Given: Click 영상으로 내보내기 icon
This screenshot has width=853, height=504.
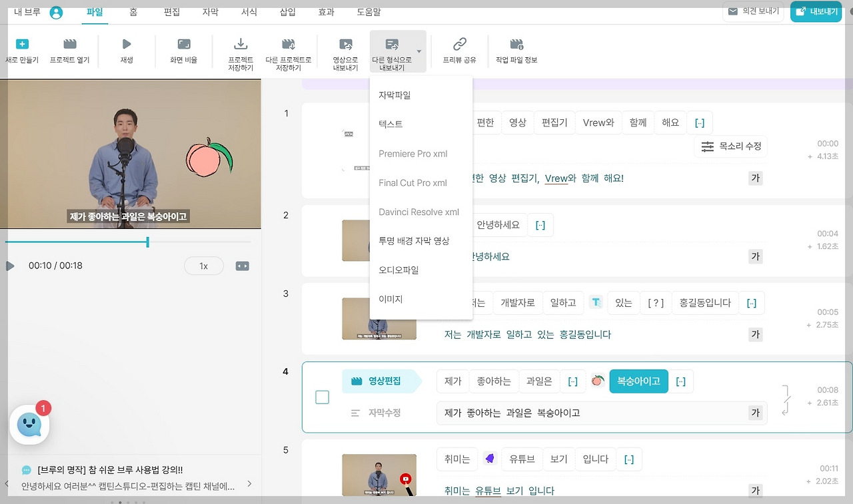Looking at the screenshot, I should pyautogui.click(x=346, y=44).
